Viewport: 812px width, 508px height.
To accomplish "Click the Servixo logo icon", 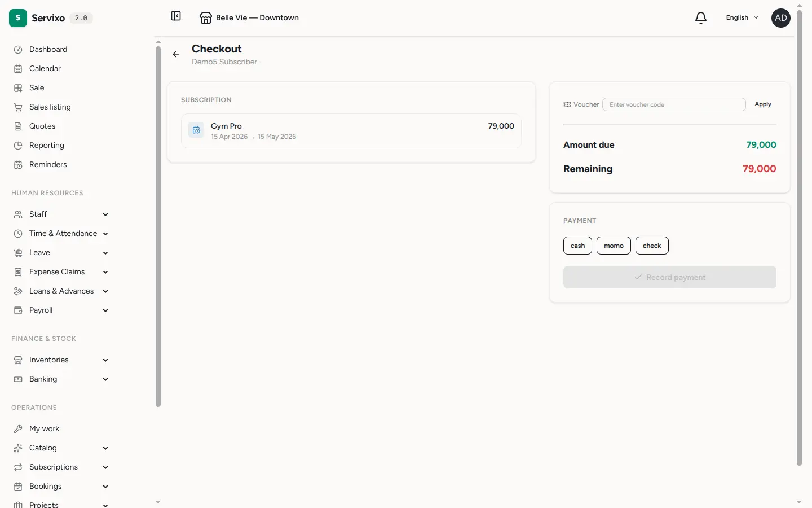I will tap(18, 18).
